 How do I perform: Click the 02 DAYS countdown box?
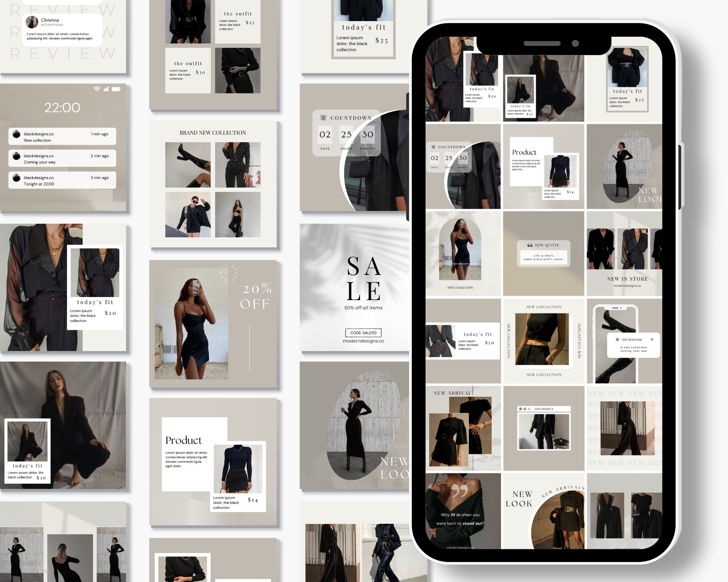tap(325, 135)
